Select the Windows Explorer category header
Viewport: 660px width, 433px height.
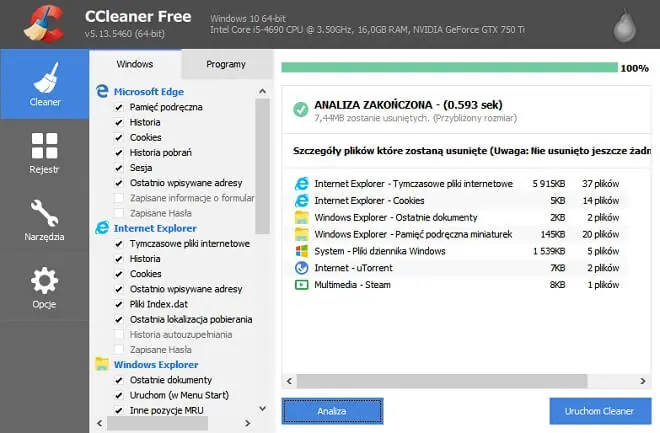click(x=156, y=364)
